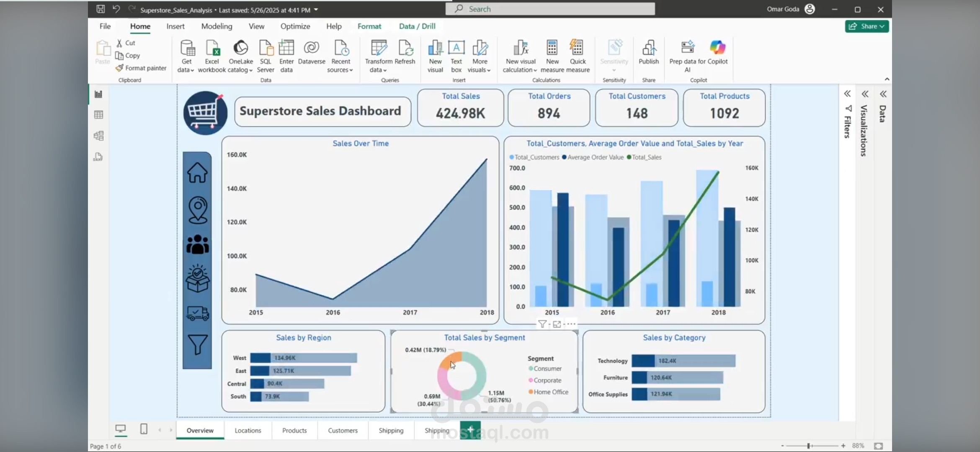This screenshot has width=980, height=452.
Task: Click the Share button
Action: pyautogui.click(x=867, y=26)
